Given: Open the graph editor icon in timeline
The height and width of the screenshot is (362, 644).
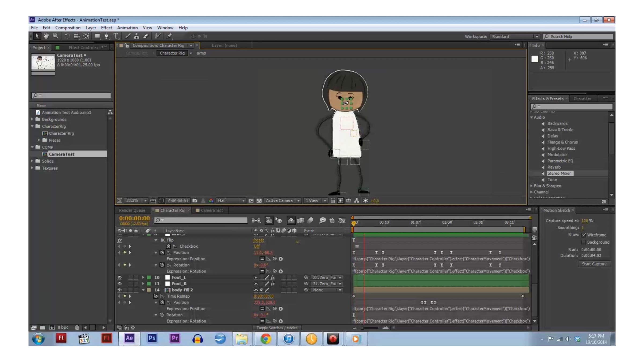Looking at the screenshot, I should click(x=342, y=220).
